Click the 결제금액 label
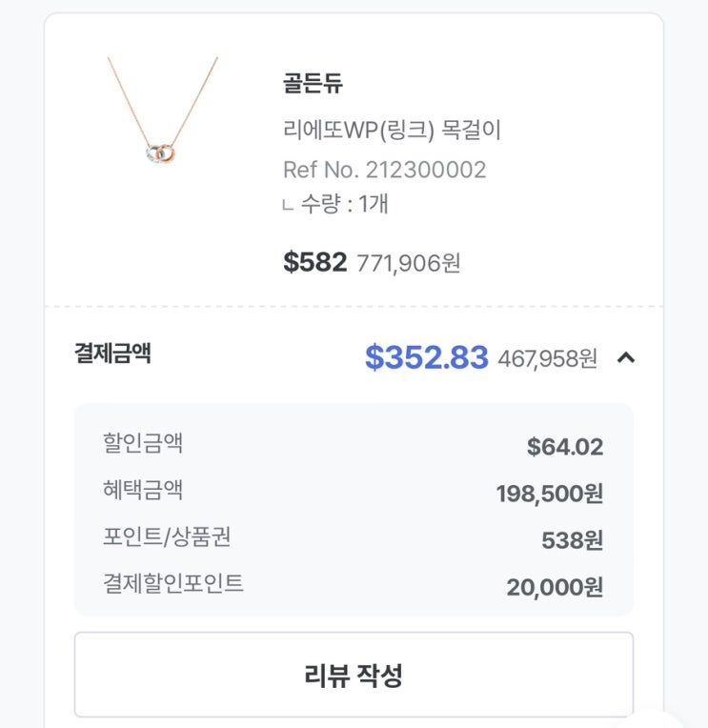This screenshot has width=708, height=728. click(112, 353)
